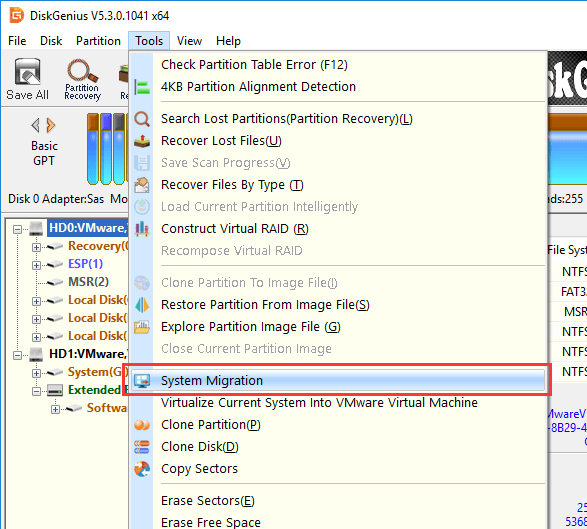The height and width of the screenshot is (529, 587).
Task: Choose Clone Partition
Action: [338, 425]
